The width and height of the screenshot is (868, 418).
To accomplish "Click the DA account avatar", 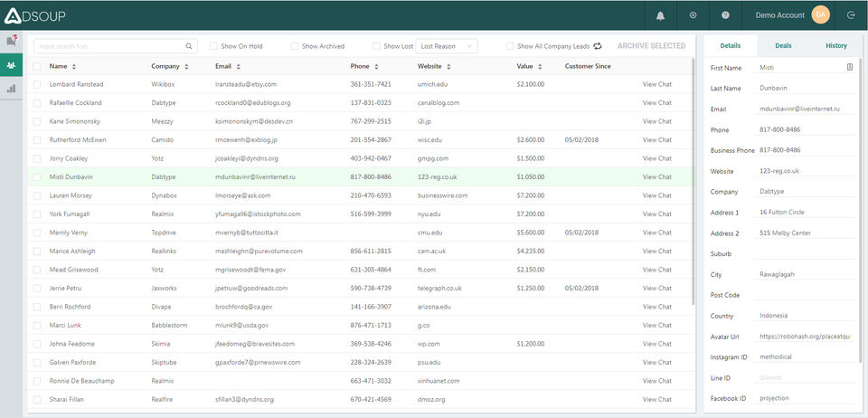I will tap(820, 15).
